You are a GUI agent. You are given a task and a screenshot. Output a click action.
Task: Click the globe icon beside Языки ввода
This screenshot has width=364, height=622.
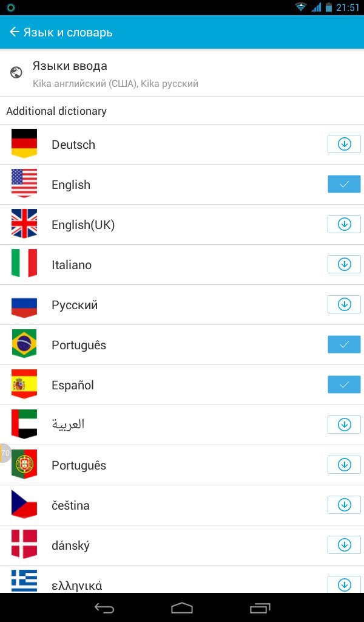[16, 73]
